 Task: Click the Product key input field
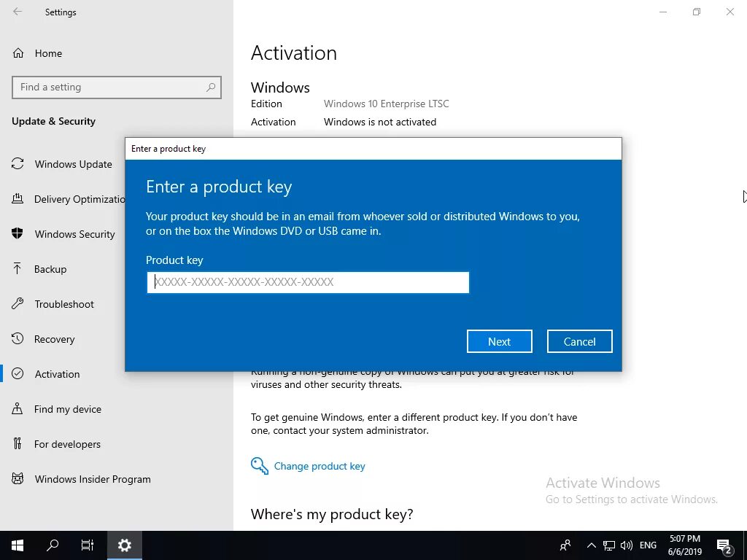coord(308,282)
